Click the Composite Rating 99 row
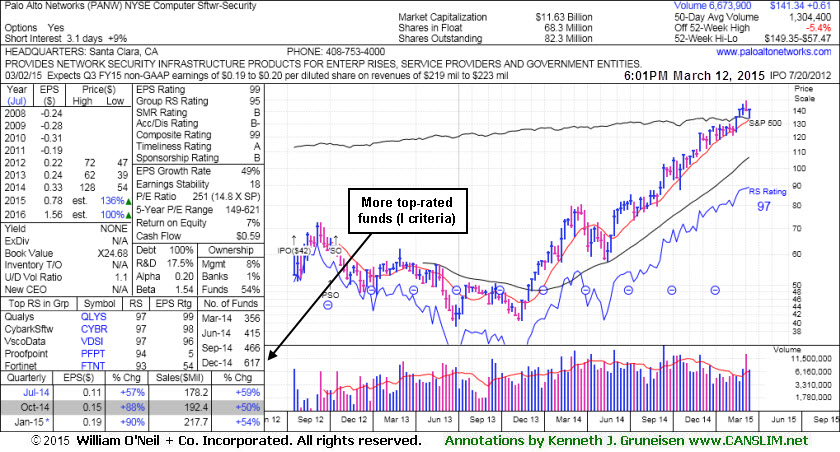This screenshot has width=840, height=452. coord(198,135)
